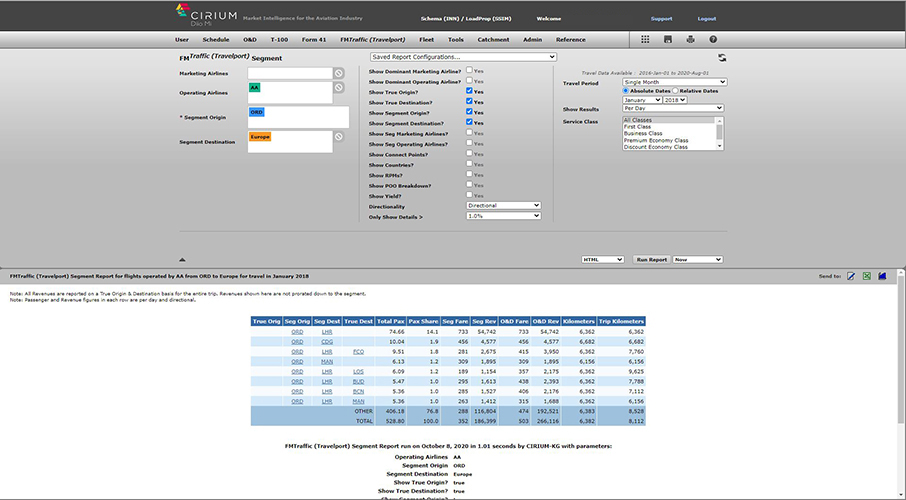The image size is (906, 500).
Task: Uncheck Show True Origin checkbox
Action: click(x=469, y=91)
